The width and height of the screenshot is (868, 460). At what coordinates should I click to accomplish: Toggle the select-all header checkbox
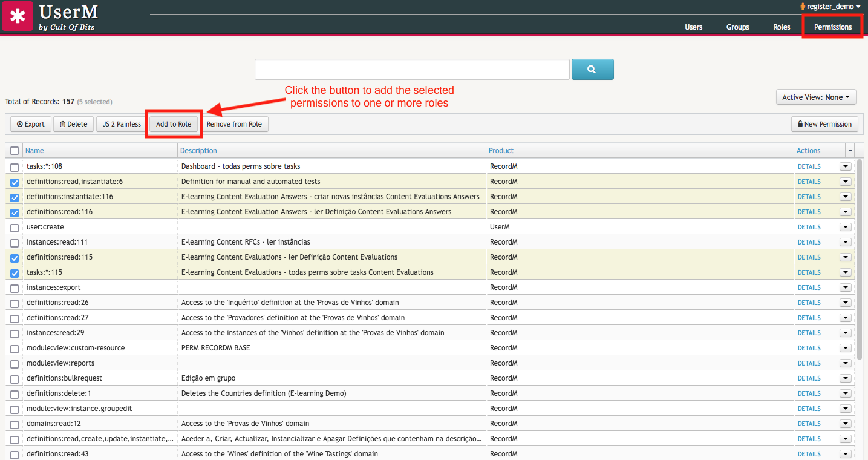[15, 151]
